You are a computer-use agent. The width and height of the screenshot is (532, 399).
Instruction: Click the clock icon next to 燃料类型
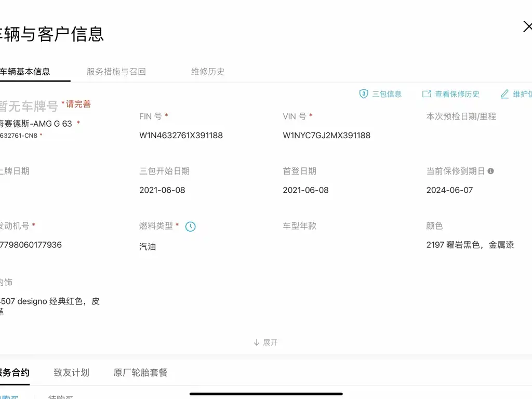click(190, 227)
